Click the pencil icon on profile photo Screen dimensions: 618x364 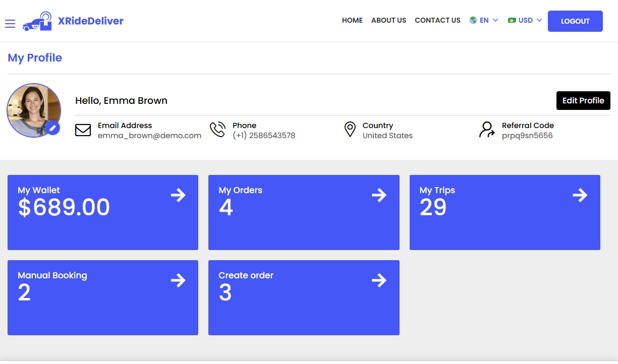click(52, 129)
